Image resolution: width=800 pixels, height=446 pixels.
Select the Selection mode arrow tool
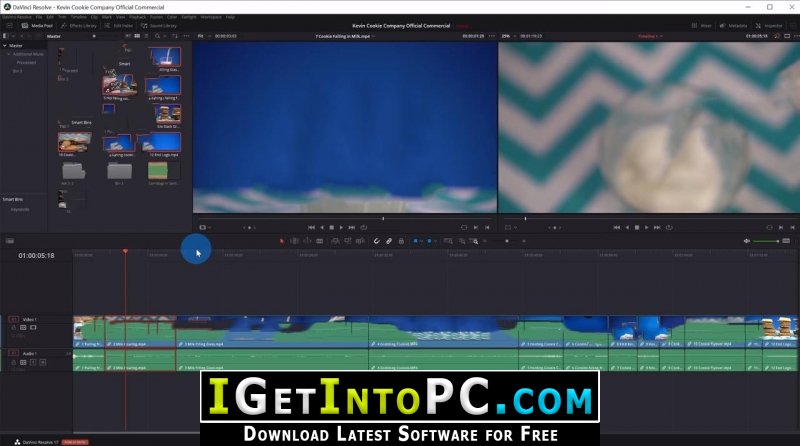[282, 241]
